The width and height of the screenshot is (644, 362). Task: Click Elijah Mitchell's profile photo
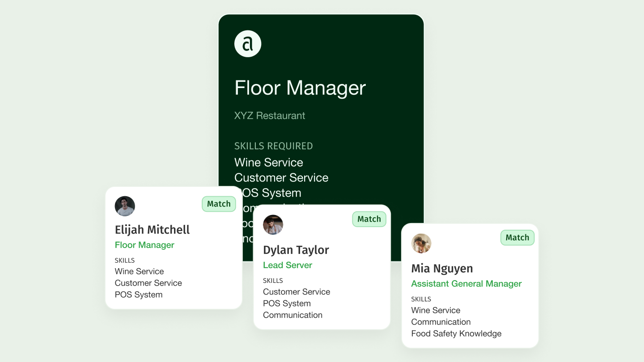point(125,206)
